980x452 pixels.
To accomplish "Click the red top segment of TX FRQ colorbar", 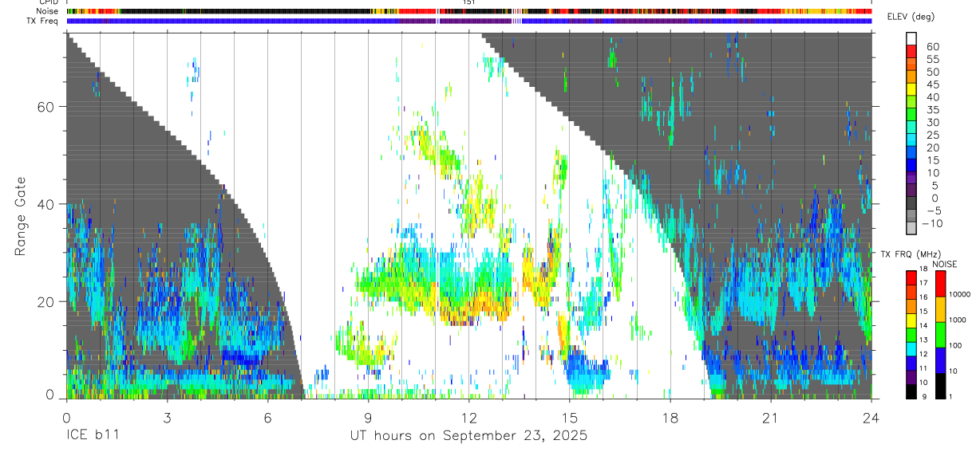I will (x=911, y=278).
